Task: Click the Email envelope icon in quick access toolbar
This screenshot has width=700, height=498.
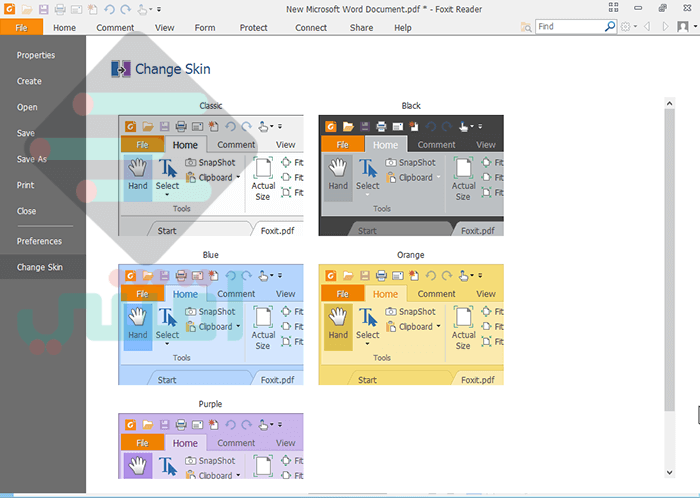Action: [x=76, y=9]
